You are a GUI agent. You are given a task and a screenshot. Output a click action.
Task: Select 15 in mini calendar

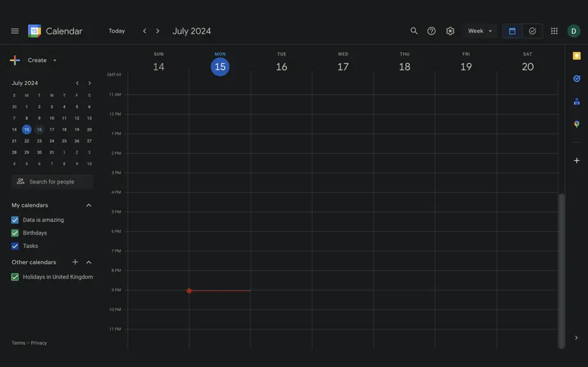click(x=27, y=129)
